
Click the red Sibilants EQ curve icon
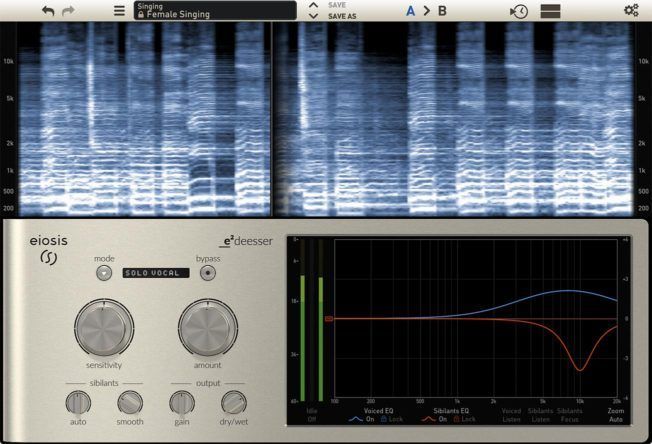(429, 419)
